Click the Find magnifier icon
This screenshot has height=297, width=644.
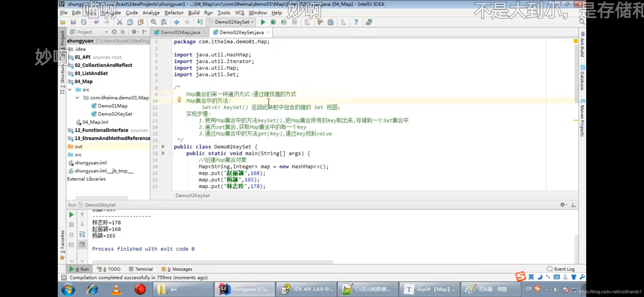coord(154,22)
